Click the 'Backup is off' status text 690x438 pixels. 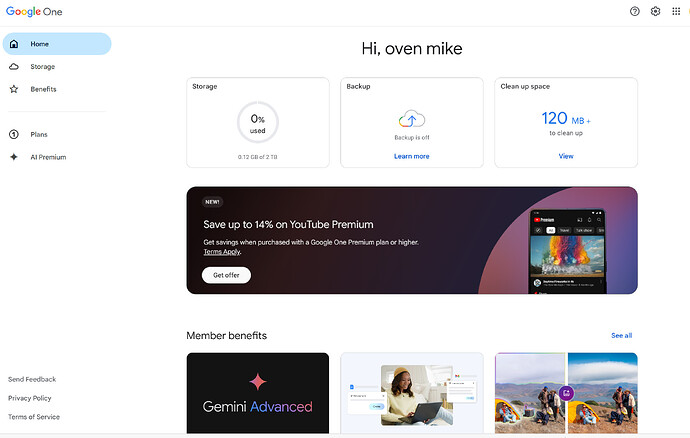point(412,137)
